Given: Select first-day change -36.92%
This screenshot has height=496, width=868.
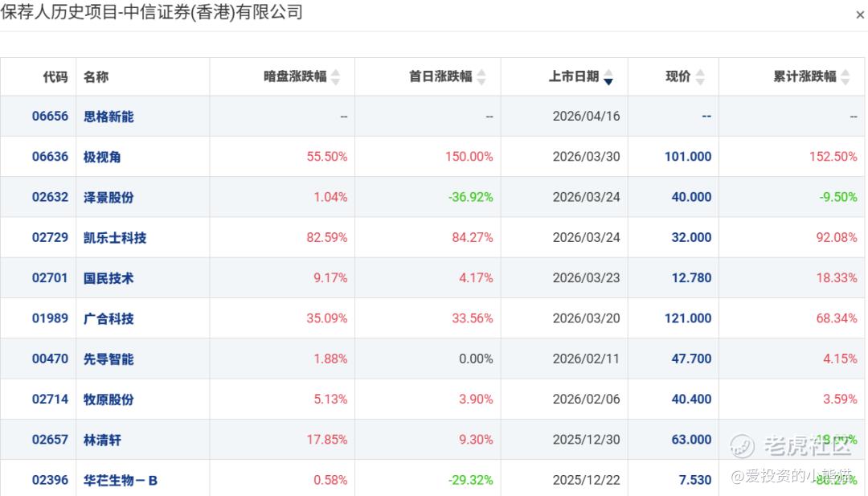Looking at the screenshot, I should tap(470, 197).
